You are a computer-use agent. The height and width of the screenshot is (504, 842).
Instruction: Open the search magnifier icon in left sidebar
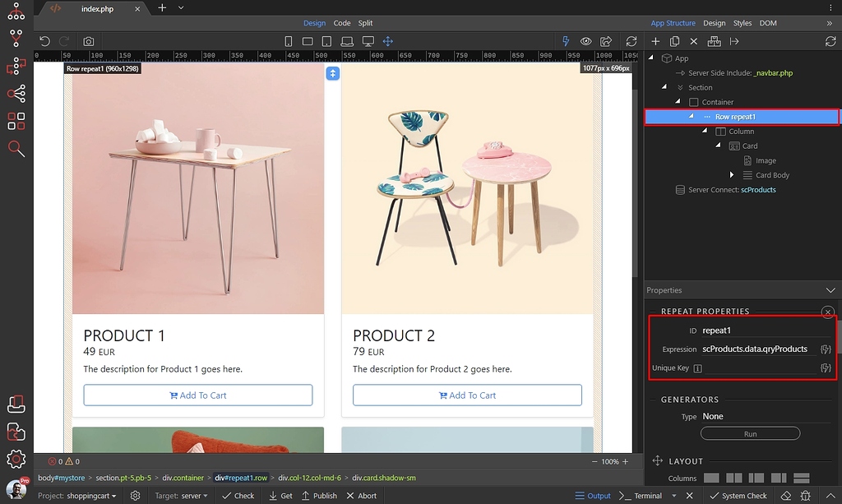click(16, 149)
